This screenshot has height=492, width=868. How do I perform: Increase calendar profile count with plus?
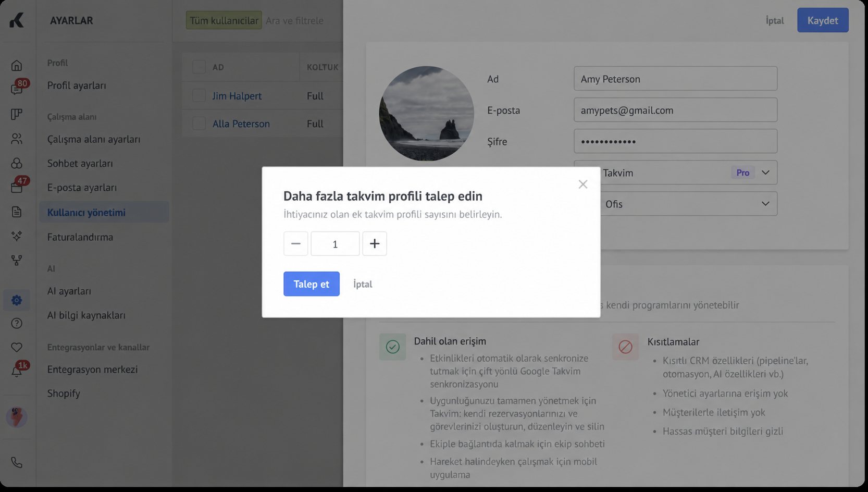pos(375,243)
